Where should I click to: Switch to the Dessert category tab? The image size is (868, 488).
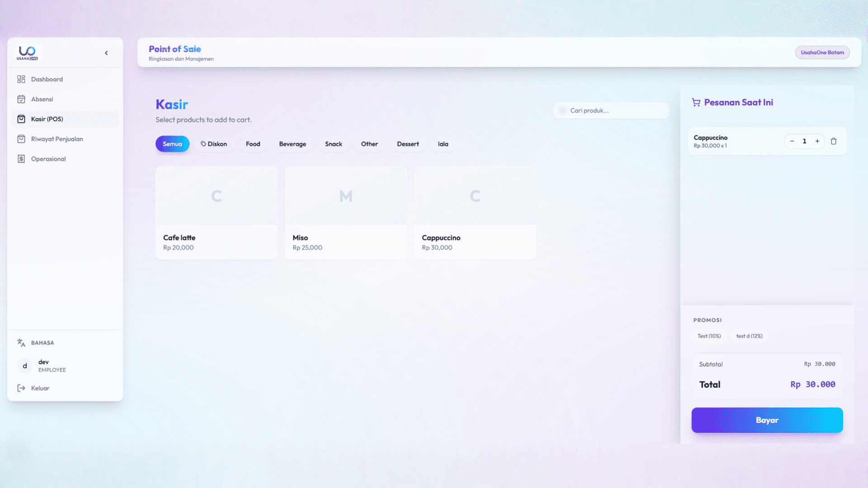coord(407,144)
